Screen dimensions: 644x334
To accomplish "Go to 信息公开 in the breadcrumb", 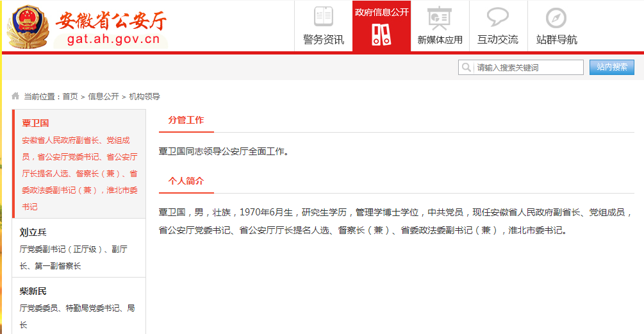I will pyautogui.click(x=103, y=97).
